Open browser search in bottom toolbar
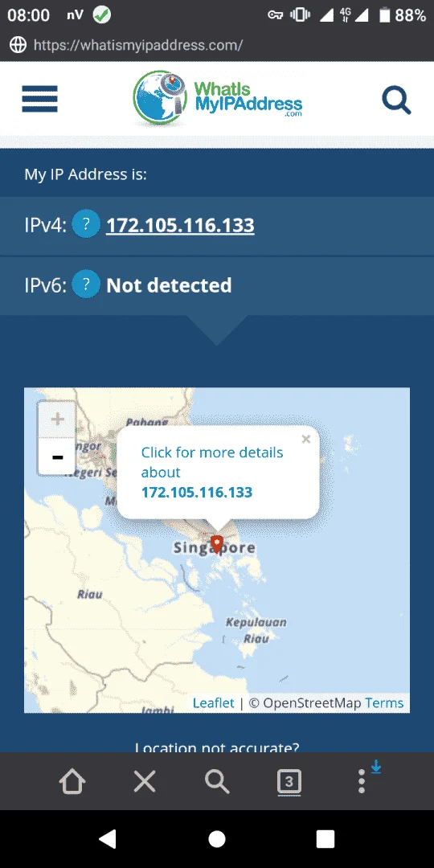This screenshot has height=868, width=434. (x=217, y=782)
